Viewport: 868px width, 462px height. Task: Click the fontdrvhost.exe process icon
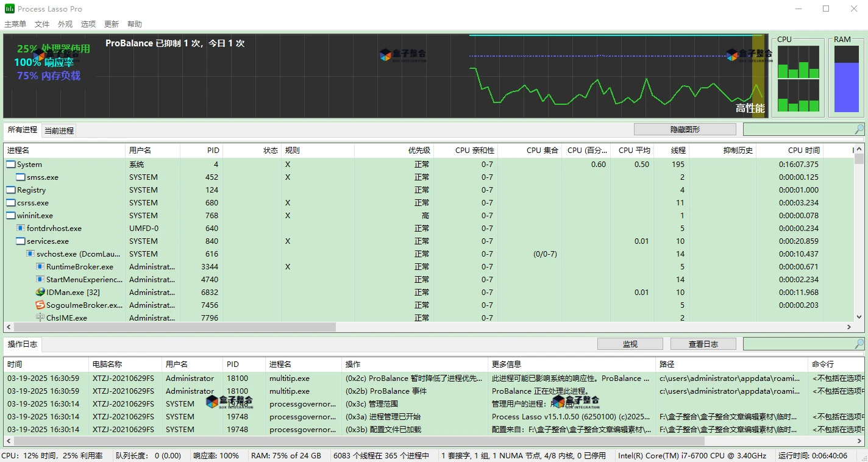21,229
